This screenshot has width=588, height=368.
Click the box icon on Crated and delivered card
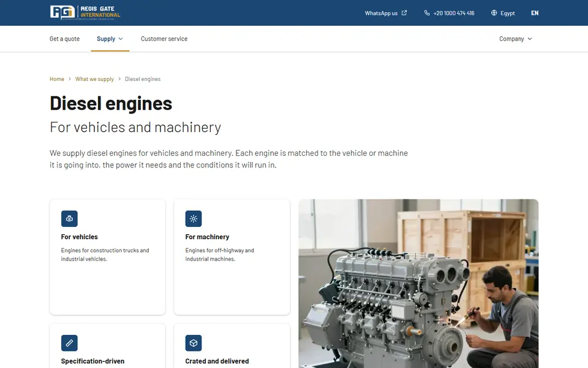pos(194,343)
